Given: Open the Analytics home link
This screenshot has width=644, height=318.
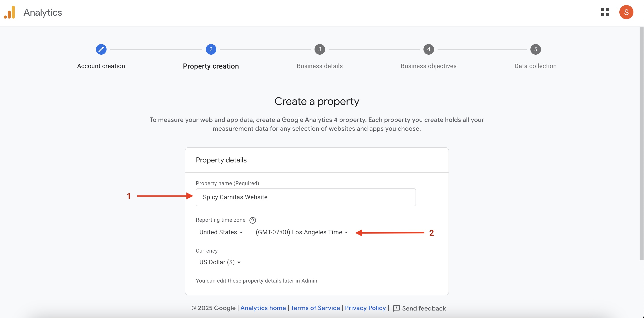Looking at the screenshot, I should pos(263,308).
